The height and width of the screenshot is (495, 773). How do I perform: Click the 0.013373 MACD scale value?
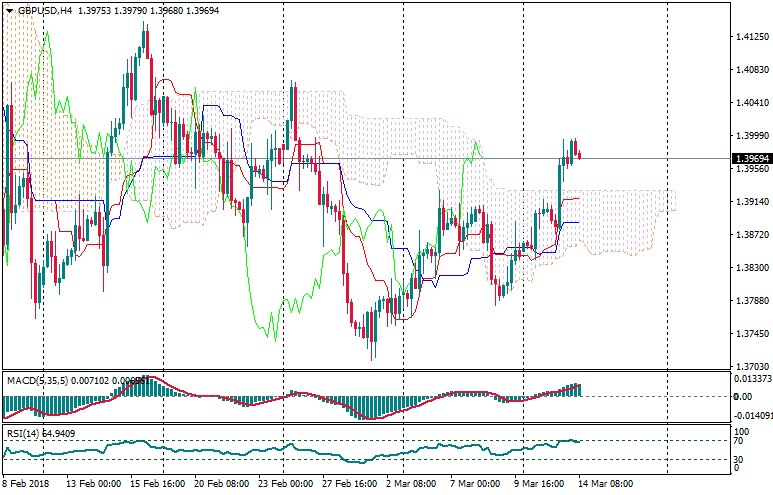(750, 378)
